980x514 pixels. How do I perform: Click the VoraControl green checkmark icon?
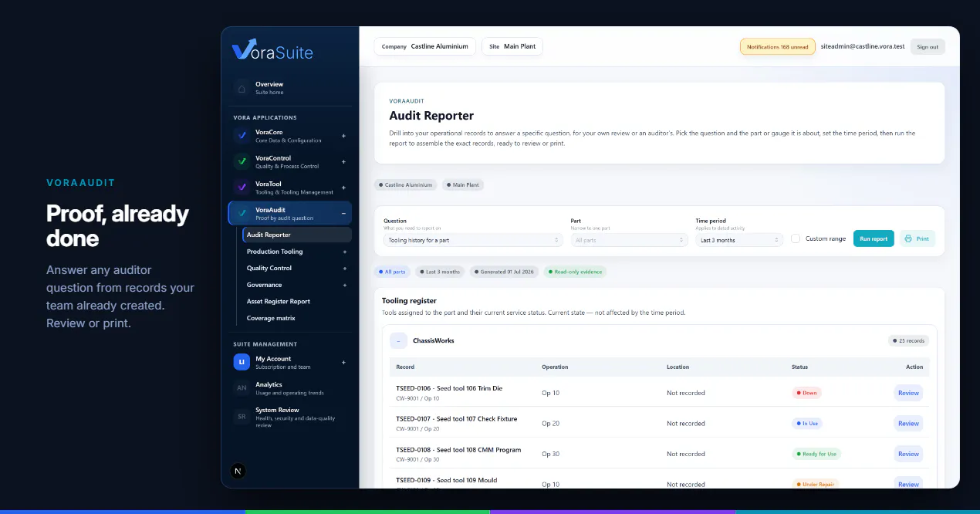pos(242,162)
